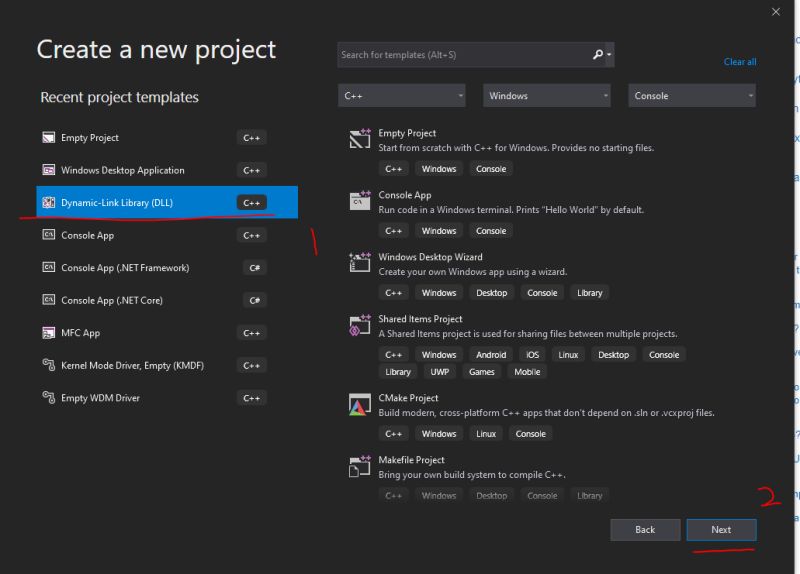Open the Console project type dropdown
800x574 pixels.
pyautogui.click(x=692, y=96)
